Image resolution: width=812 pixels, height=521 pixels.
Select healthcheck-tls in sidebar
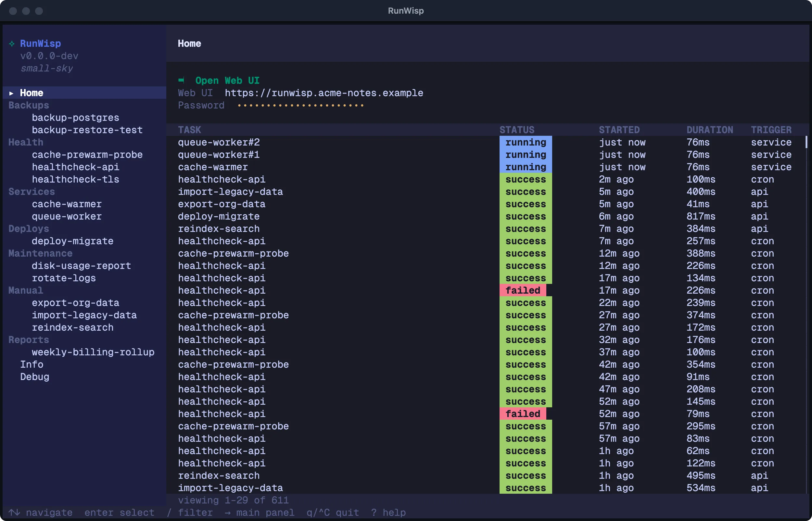tap(75, 179)
